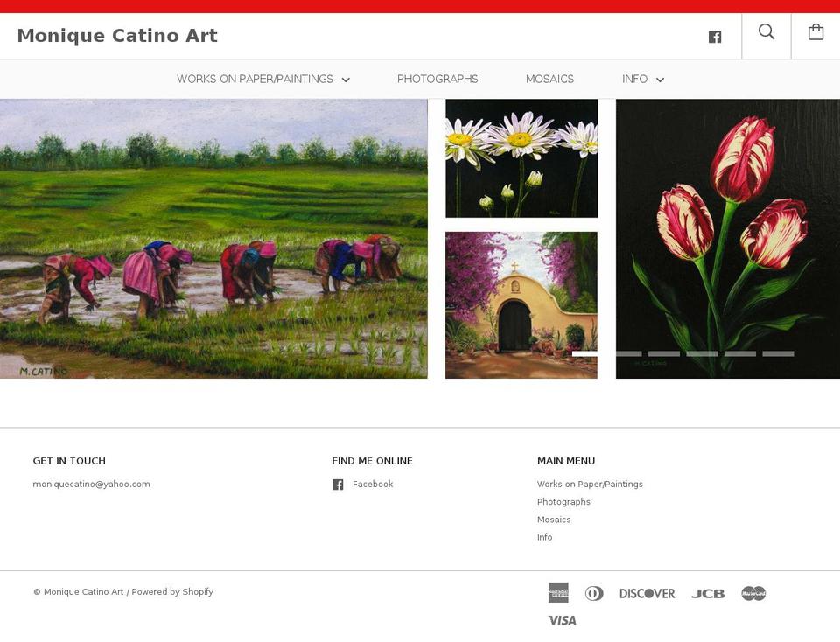The width and height of the screenshot is (840, 642).
Task: Click the Diners Club payment icon
Action: point(593,593)
